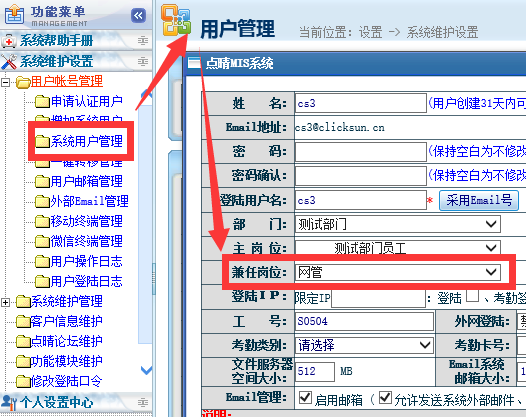526x417 pixels.
Task: Click the folder icon next to 用户邮箱管理
Action: [42, 182]
